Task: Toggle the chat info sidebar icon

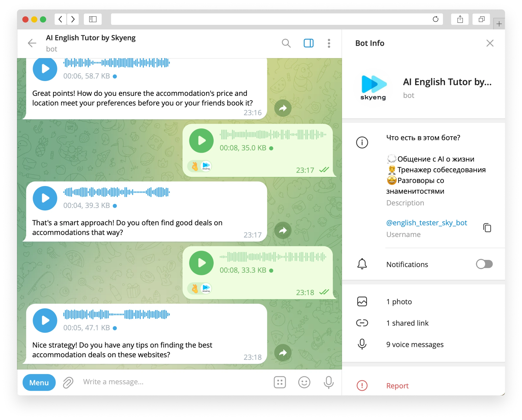Action: click(x=308, y=43)
